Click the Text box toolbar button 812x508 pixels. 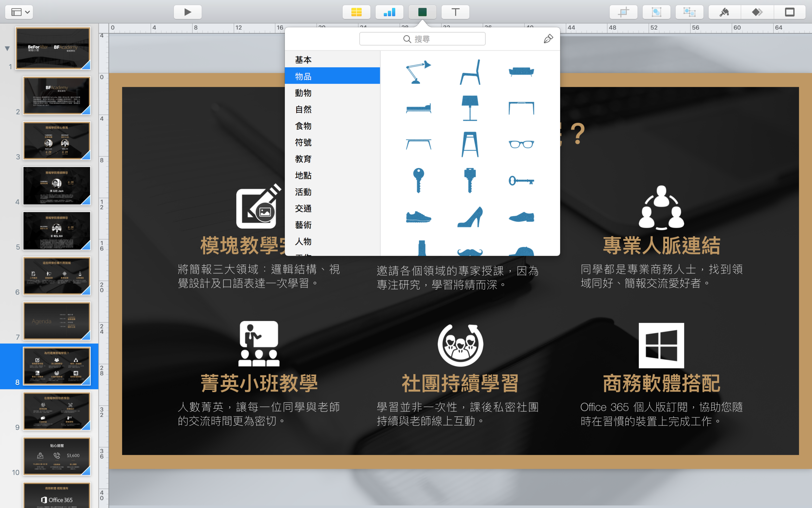click(x=455, y=12)
